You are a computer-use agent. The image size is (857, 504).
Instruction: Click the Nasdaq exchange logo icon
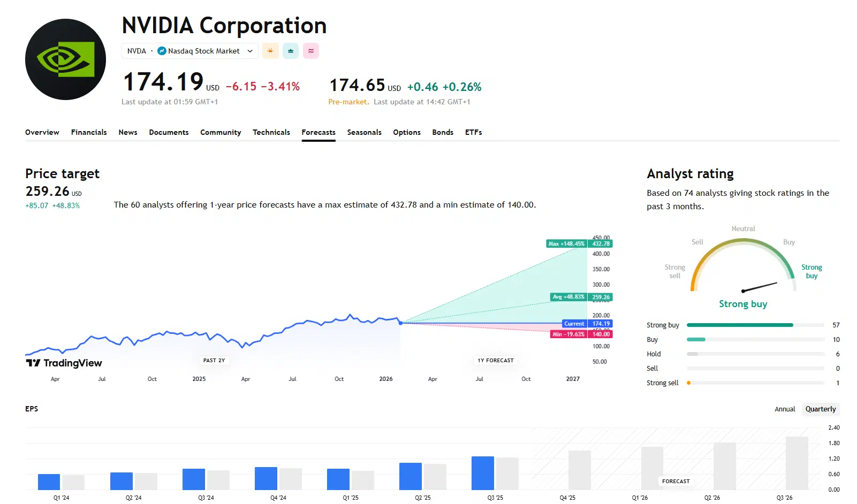coord(162,51)
